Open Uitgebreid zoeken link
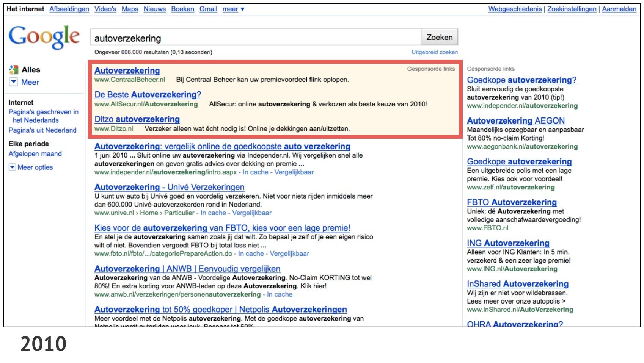Screen dimensions: 644x363 click(x=435, y=52)
